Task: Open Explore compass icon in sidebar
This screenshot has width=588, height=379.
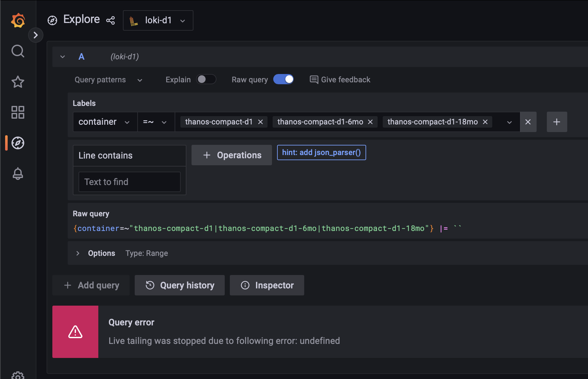Action: pyautogui.click(x=18, y=143)
